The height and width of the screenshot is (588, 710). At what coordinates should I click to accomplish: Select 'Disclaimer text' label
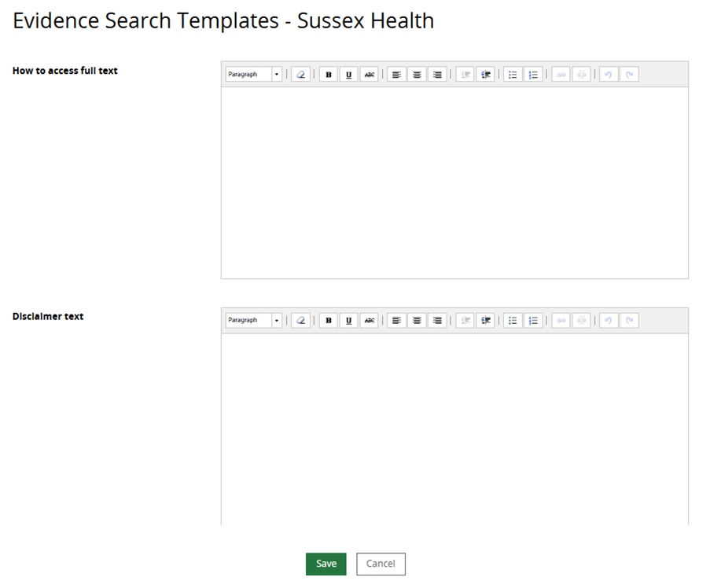[x=48, y=317]
